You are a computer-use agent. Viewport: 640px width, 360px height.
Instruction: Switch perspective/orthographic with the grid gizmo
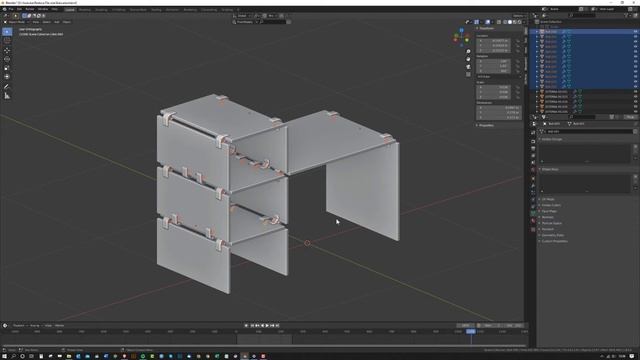point(468,74)
